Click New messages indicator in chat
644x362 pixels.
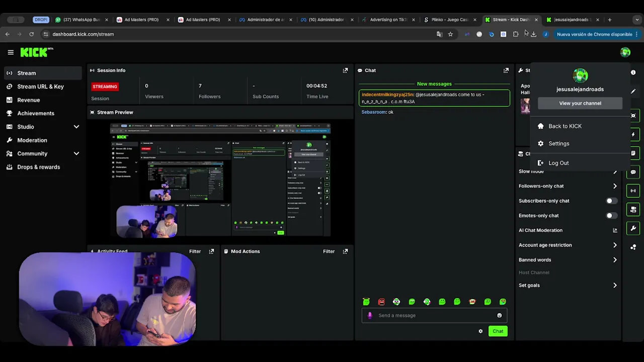click(434, 84)
